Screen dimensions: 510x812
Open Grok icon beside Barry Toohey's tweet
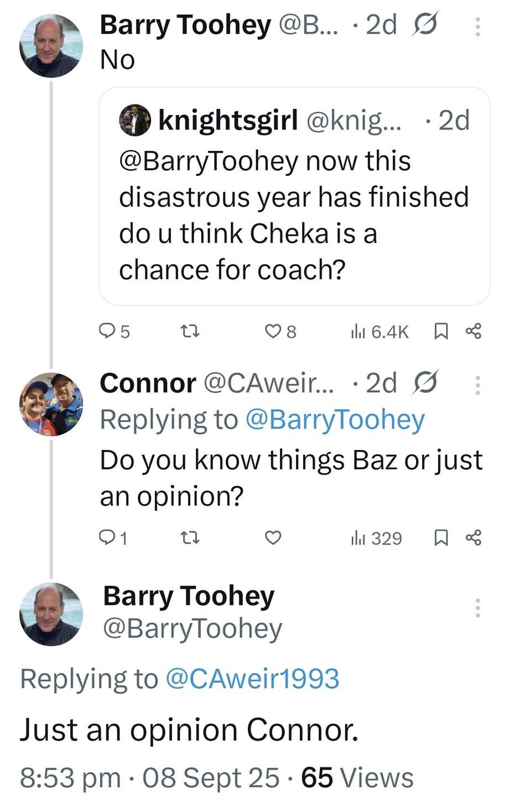coord(425,25)
